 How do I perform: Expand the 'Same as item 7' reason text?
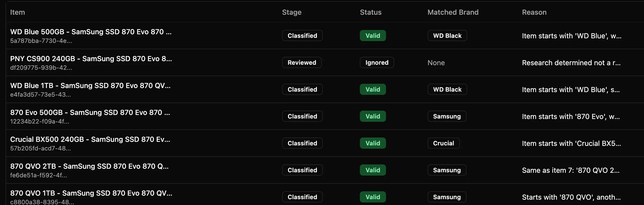coord(571,170)
